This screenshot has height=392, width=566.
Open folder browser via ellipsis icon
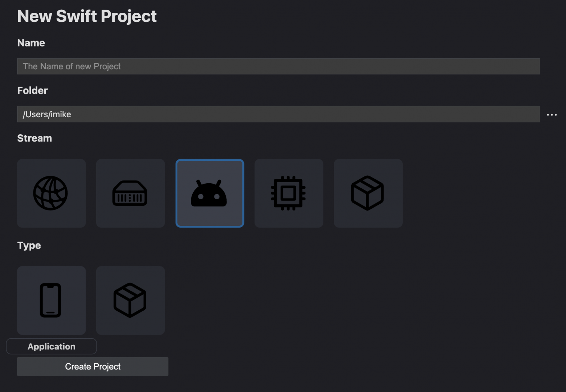click(551, 115)
